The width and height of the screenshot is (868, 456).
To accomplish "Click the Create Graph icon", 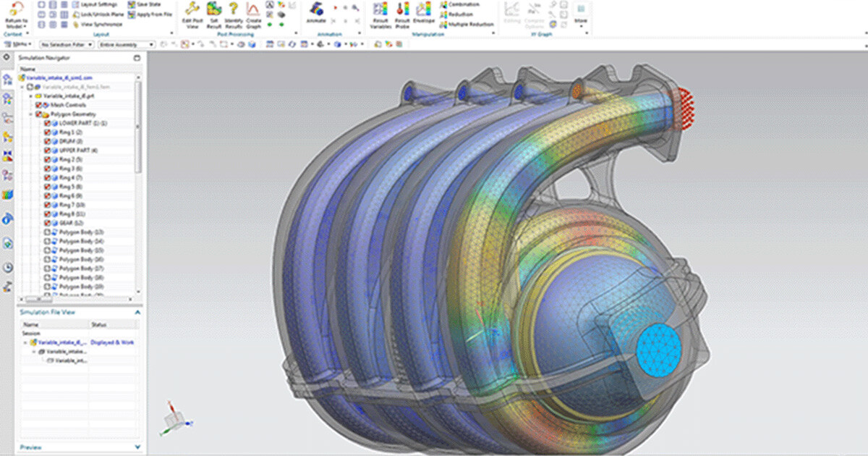I will click(253, 9).
